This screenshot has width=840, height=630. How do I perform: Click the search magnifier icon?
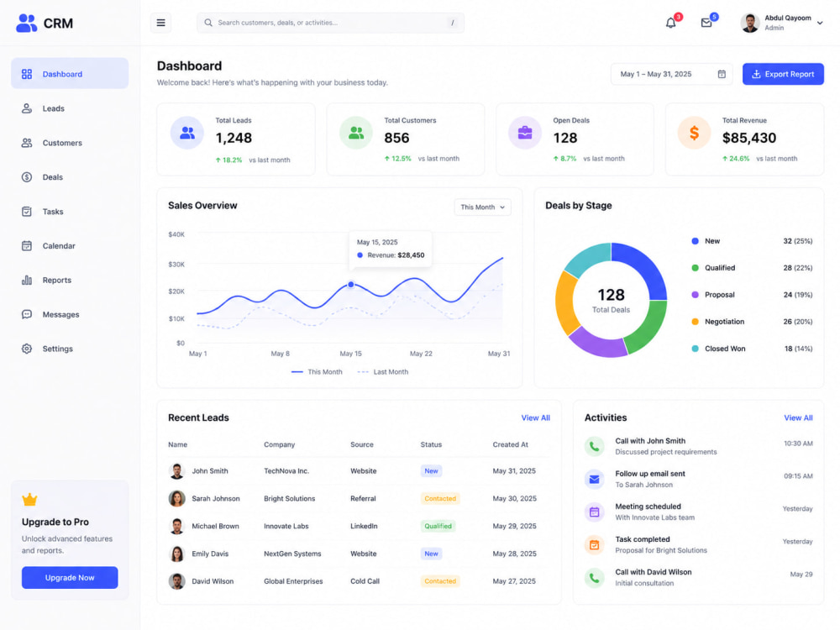pyautogui.click(x=208, y=23)
